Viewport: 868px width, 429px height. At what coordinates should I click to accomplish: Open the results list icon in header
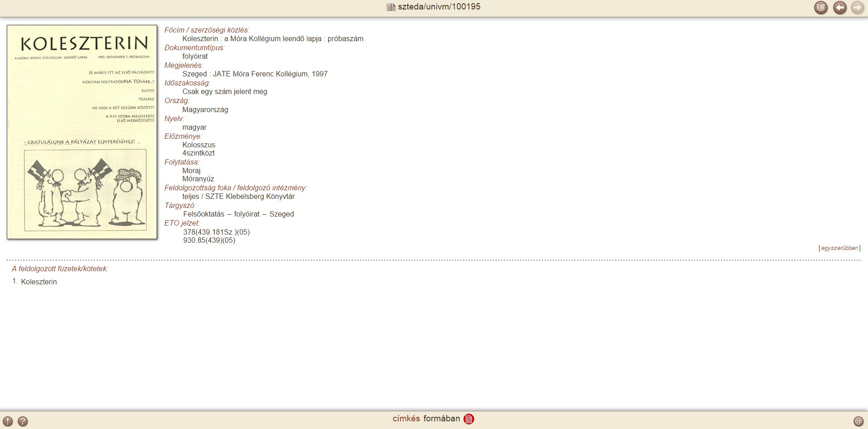coord(820,8)
